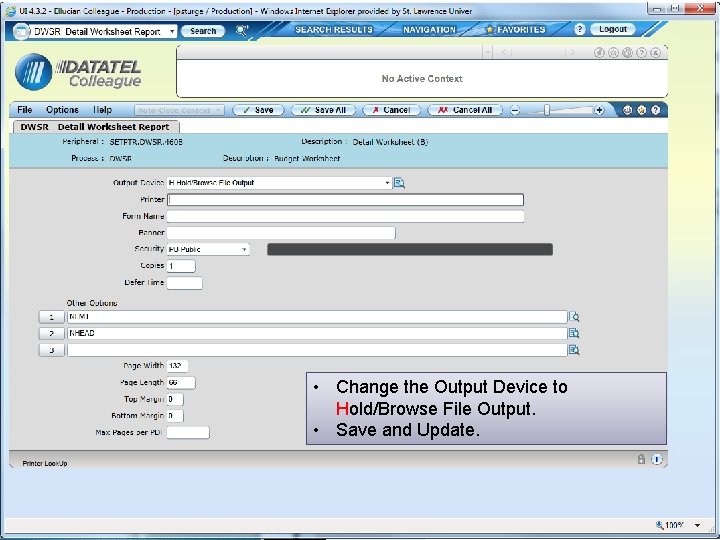Click the IE zoom magnifier at 100%
The image size is (720, 540).
click(660, 525)
